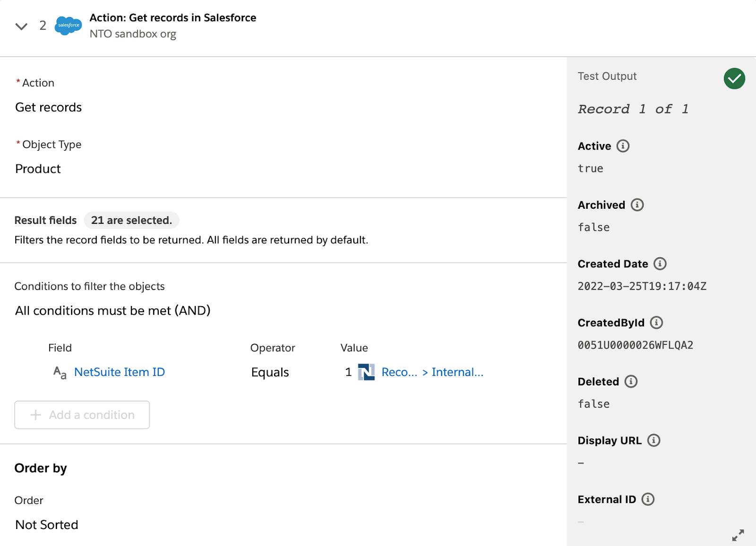The width and height of the screenshot is (756, 546).
Task: Change the Get records action selection
Action: click(x=49, y=107)
